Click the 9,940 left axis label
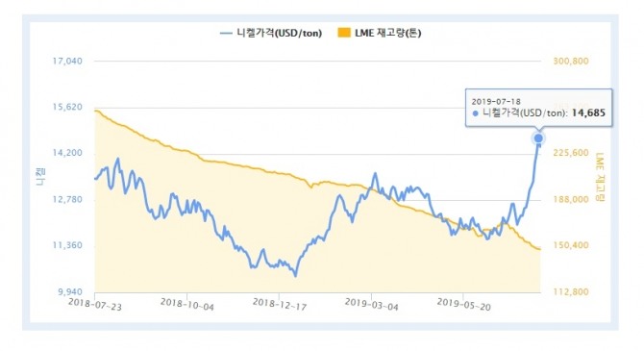Viewport: 644px width, 351px height. 70,292
